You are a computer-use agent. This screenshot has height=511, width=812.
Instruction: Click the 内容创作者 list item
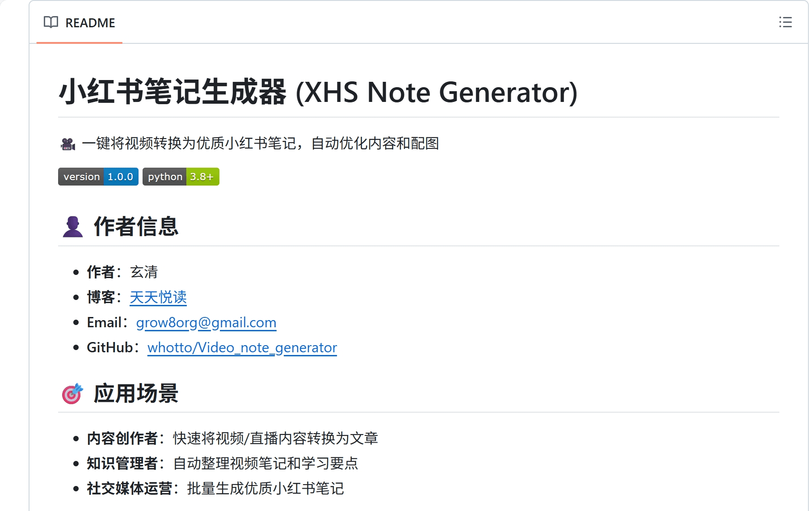(x=232, y=438)
